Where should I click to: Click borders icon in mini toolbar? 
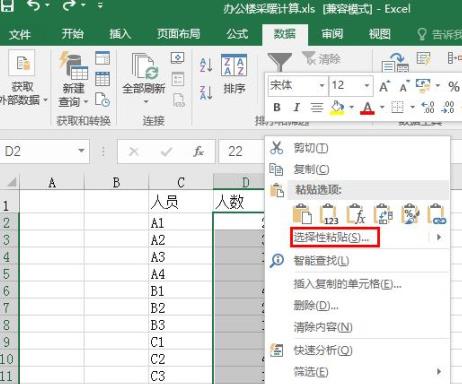point(397,107)
